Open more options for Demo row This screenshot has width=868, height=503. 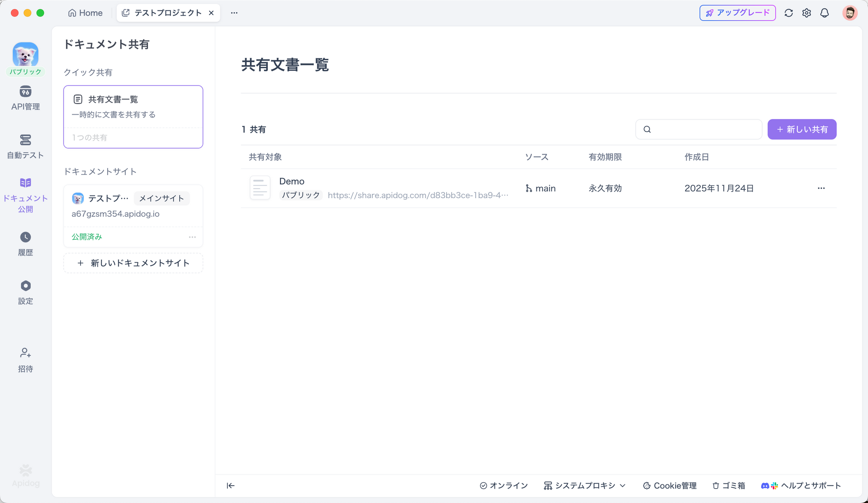(821, 188)
